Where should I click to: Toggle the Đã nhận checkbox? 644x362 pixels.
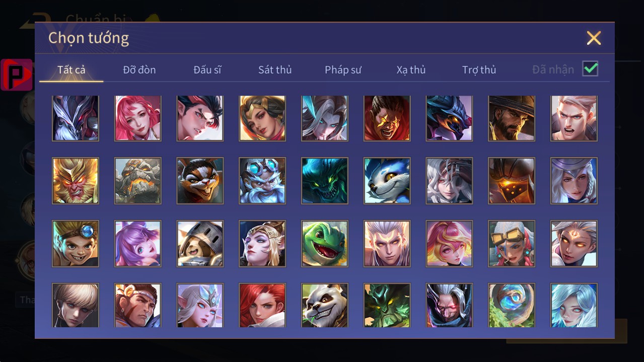(590, 68)
